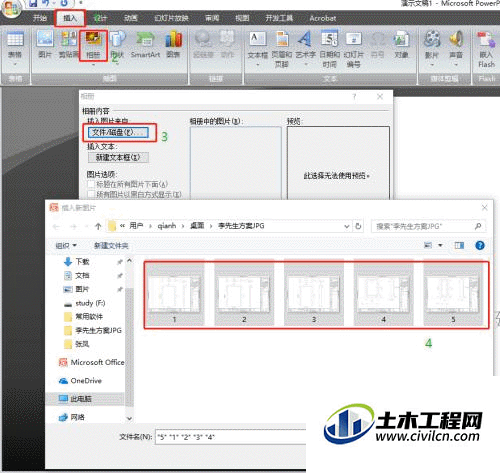This screenshot has height=473, width=500.
Task: Switch to the Insert (插入) tab
Action: point(70,18)
